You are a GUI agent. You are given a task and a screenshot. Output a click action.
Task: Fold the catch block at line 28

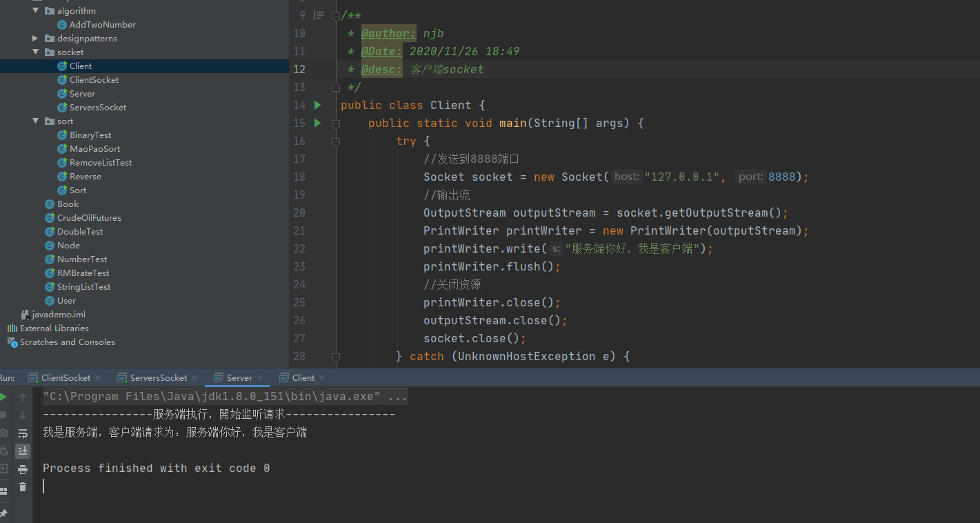point(336,356)
